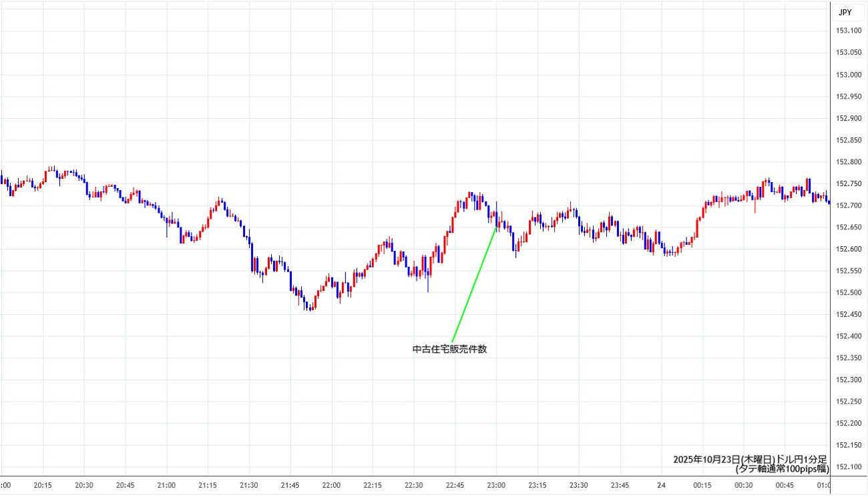The height and width of the screenshot is (497, 868).
Task: Select the 中古住宅販売件数 annotation text
Action: 449,349
